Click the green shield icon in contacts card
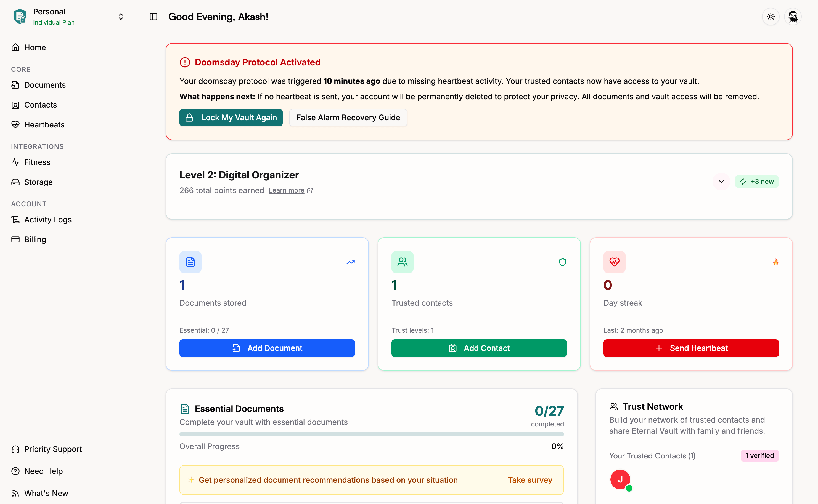Image resolution: width=818 pixels, height=504 pixels. (562, 262)
